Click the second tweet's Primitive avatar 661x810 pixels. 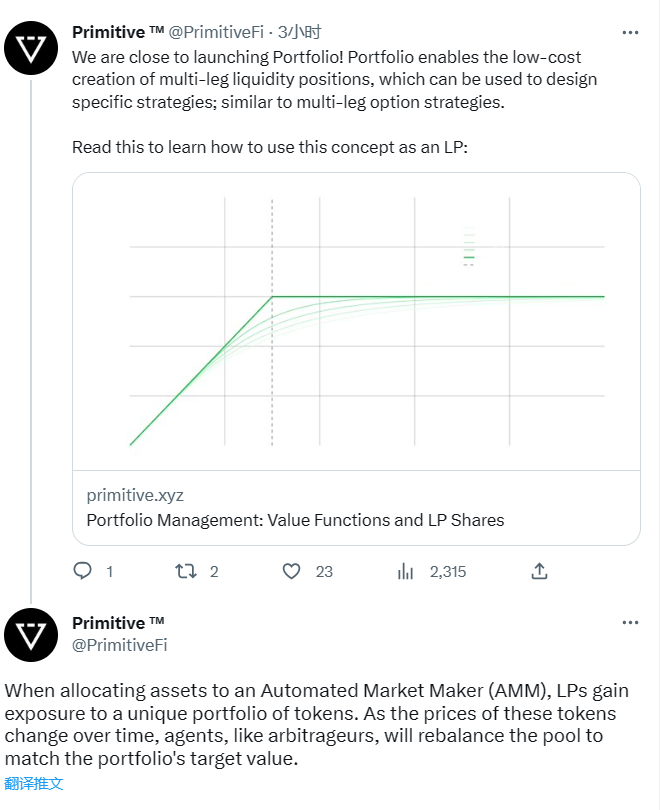point(31,635)
